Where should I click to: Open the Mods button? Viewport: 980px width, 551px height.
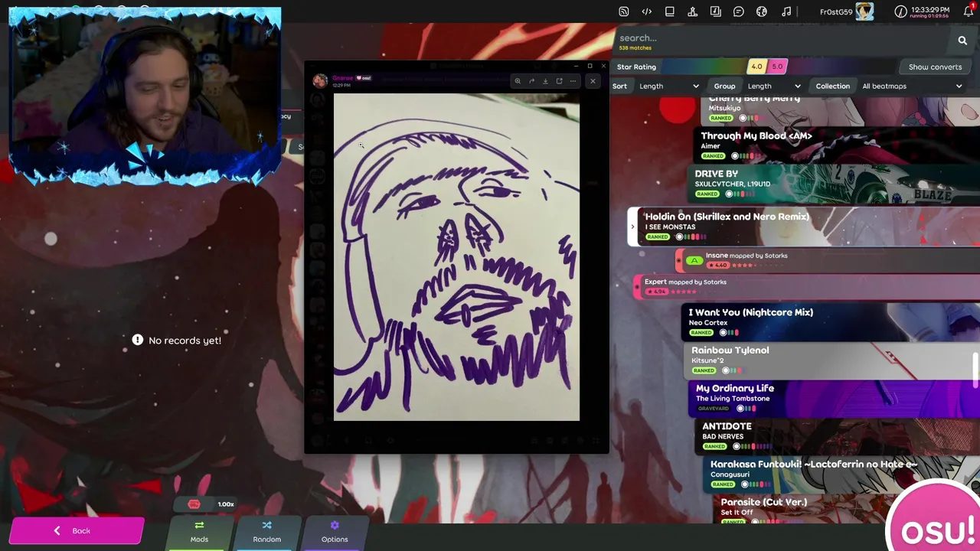(x=199, y=532)
